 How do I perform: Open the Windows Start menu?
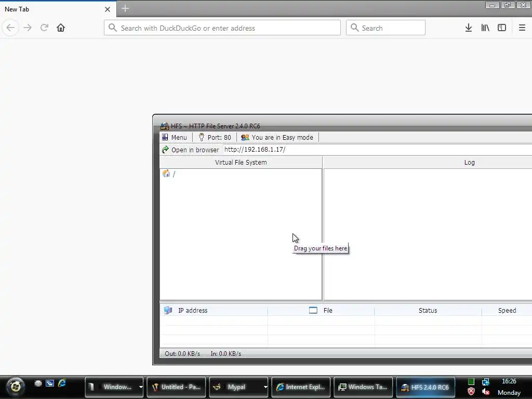pyautogui.click(x=15, y=387)
